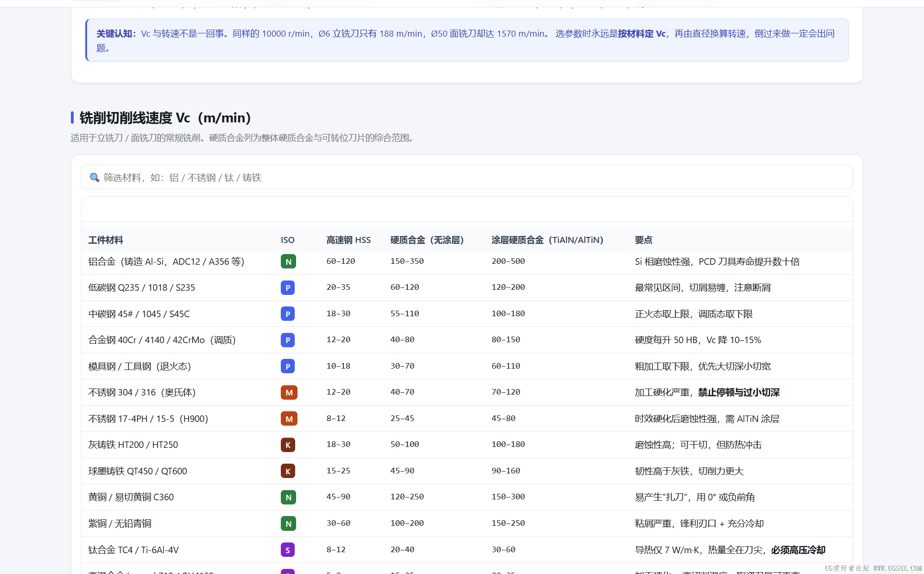
Task: Click the N badge for 黄铜 C360 row
Action: pyautogui.click(x=288, y=497)
